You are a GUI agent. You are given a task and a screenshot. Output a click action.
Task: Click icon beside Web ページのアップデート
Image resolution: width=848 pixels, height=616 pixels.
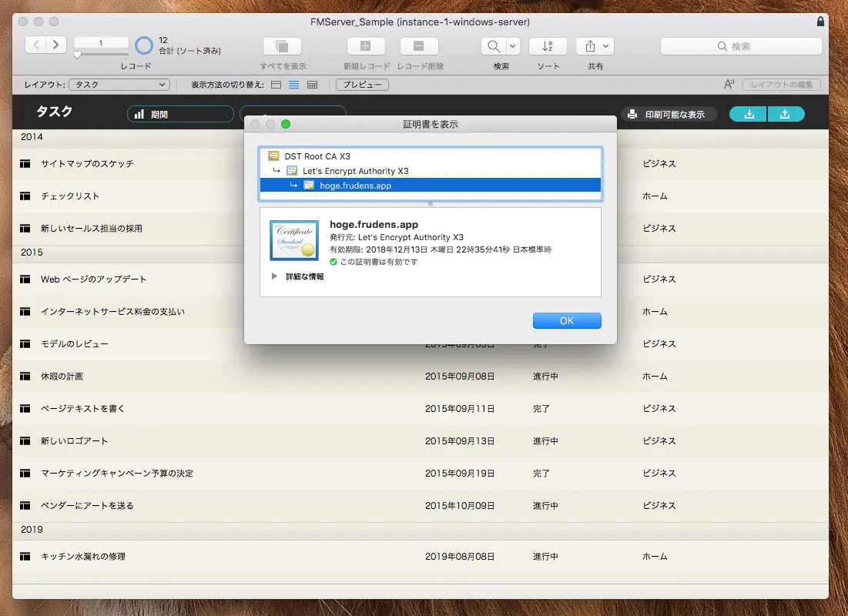coord(25,279)
